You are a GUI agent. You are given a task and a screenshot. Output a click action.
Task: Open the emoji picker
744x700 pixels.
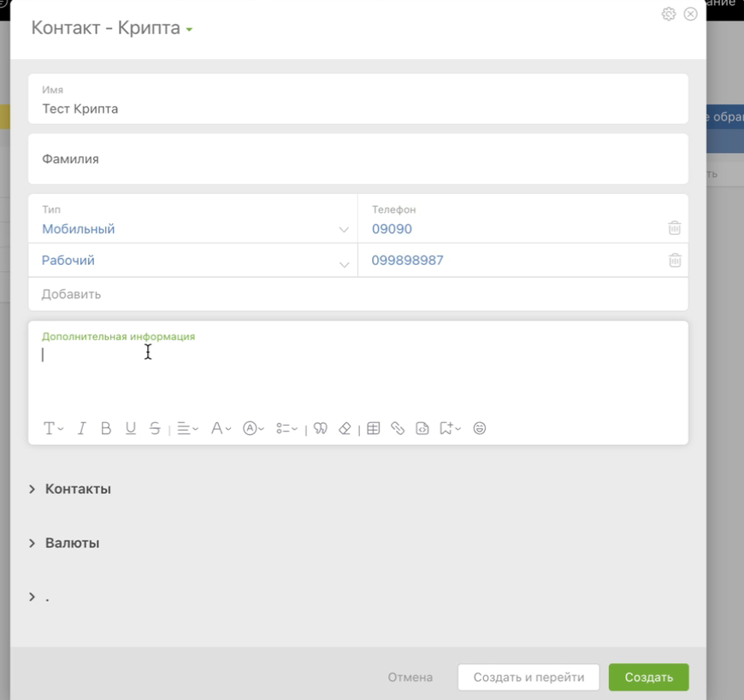coord(480,429)
